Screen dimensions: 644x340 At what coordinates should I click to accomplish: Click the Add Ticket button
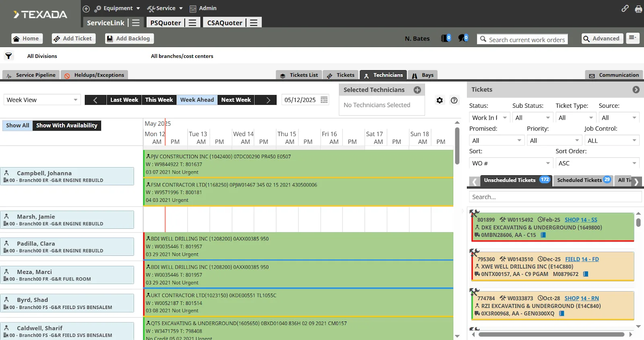[x=74, y=39]
